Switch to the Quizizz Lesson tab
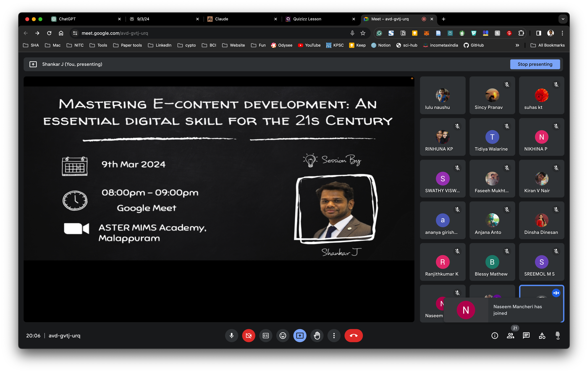The height and width of the screenshot is (373, 588). (320, 19)
